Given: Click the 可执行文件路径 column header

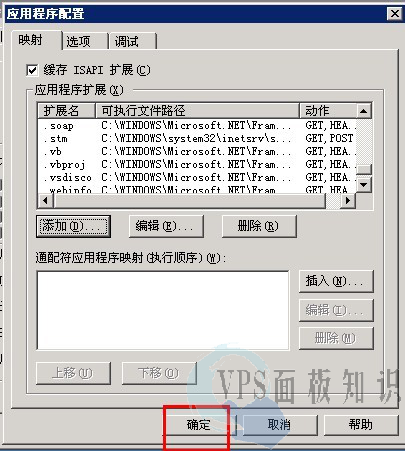Looking at the screenshot, I should 197,111.
